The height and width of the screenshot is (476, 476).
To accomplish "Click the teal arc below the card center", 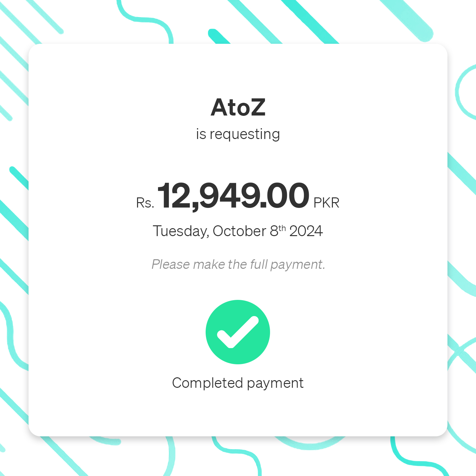I will [309, 443].
